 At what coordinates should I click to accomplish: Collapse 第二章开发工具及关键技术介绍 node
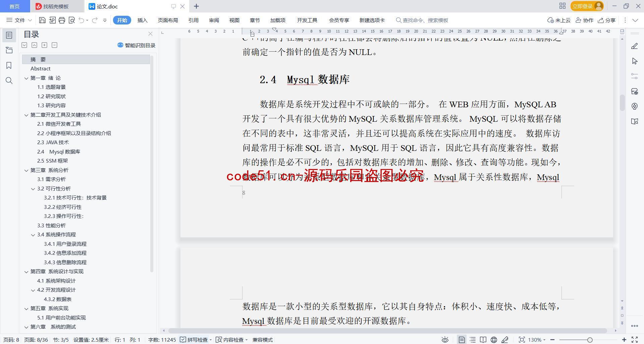(26, 115)
